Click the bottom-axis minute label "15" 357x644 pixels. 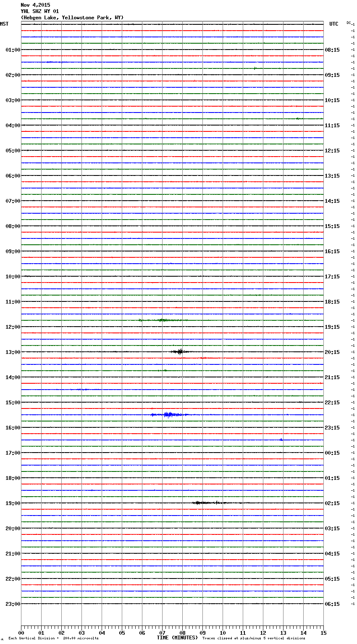[323, 633]
